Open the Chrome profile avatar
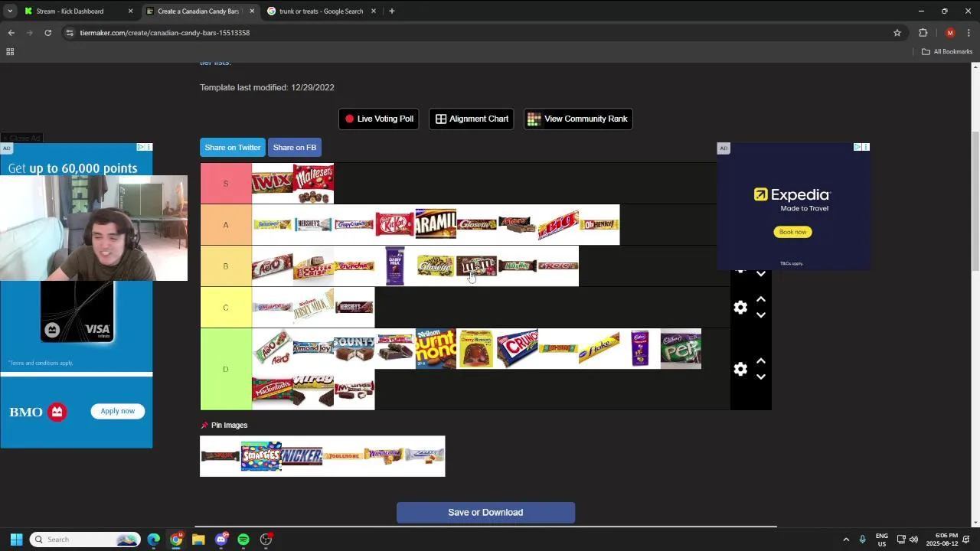The width and height of the screenshot is (980, 551). [950, 33]
